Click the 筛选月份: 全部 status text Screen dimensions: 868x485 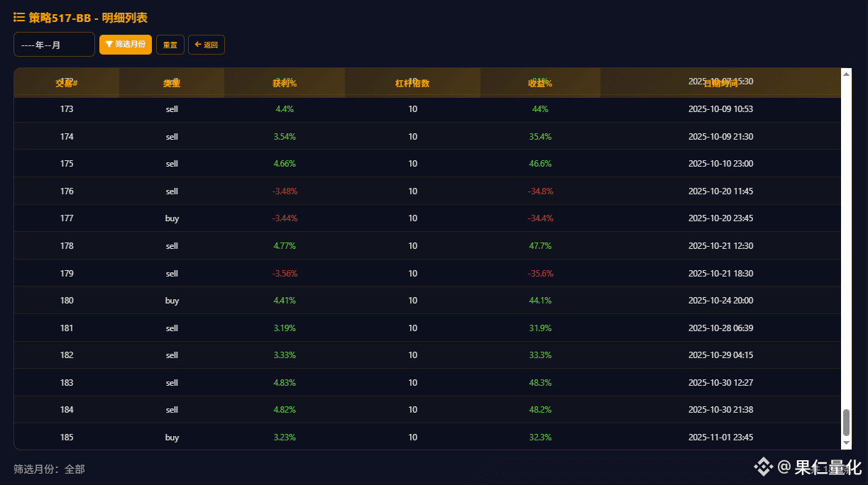coord(48,469)
